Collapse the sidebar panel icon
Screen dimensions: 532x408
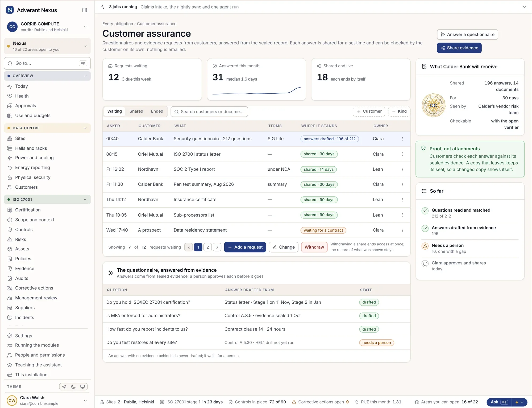pyautogui.click(x=85, y=10)
